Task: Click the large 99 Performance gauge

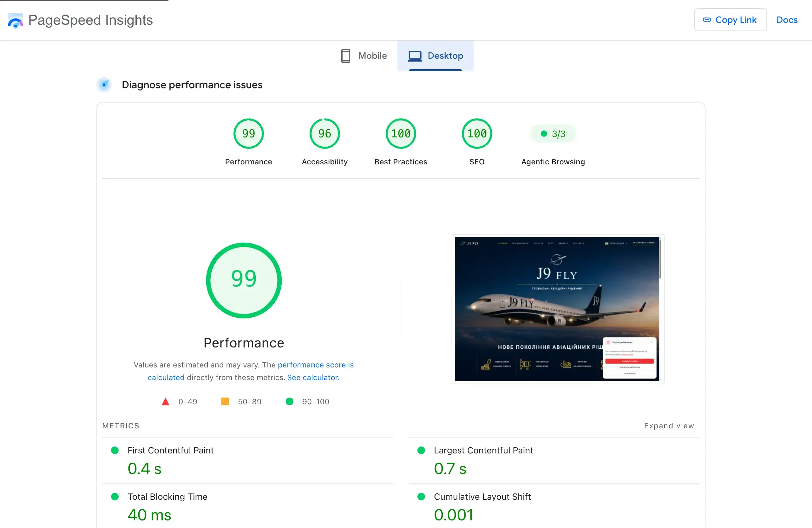Action: (x=244, y=280)
